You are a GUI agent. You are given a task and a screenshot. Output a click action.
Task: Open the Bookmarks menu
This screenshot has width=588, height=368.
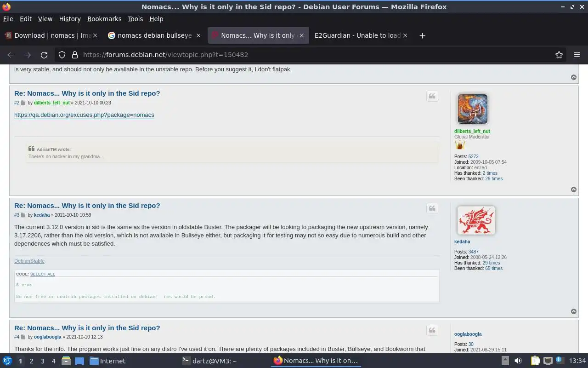104,19
